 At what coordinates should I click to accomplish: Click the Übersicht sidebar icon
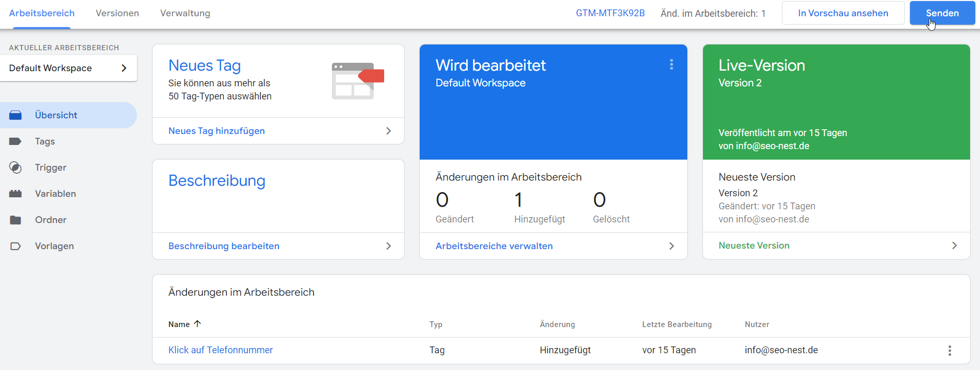click(x=16, y=115)
